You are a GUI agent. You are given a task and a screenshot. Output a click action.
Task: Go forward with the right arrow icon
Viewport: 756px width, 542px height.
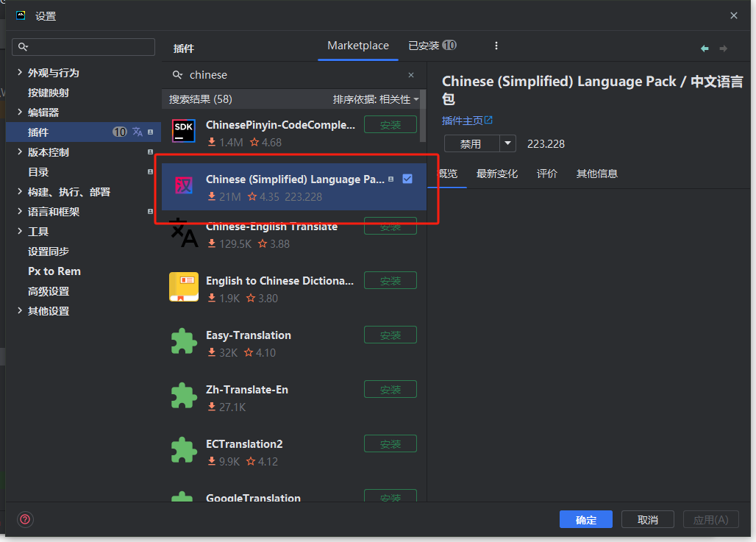723,49
